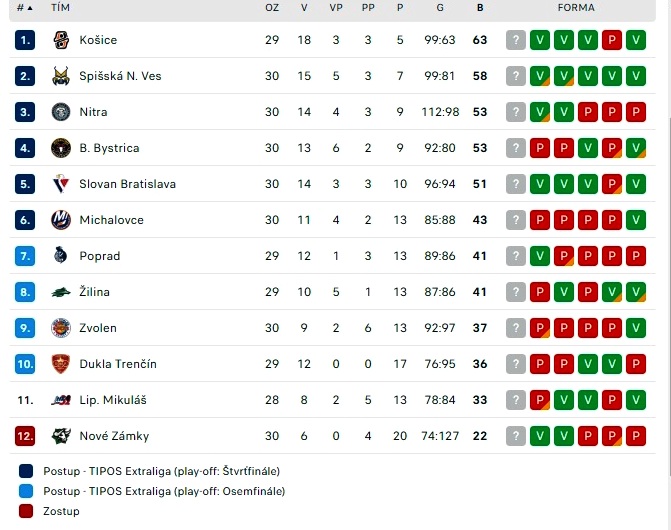Click the Košice team logo
671x530 pixels.
pyautogui.click(x=61, y=40)
